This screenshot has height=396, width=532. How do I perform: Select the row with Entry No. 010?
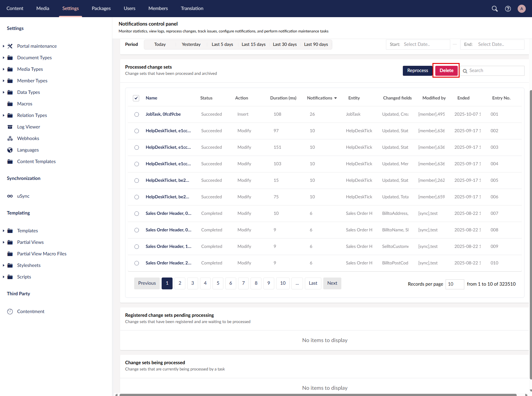click(137, 263)
